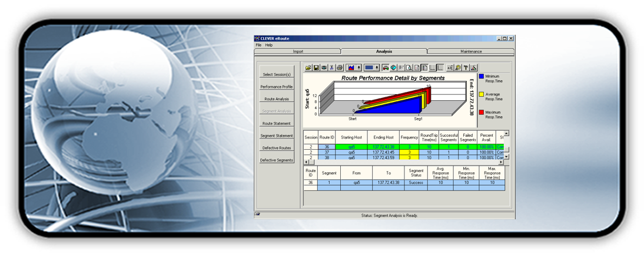Open the Help menu
Viewport: 644px width, 257px height.
(268, 45)
